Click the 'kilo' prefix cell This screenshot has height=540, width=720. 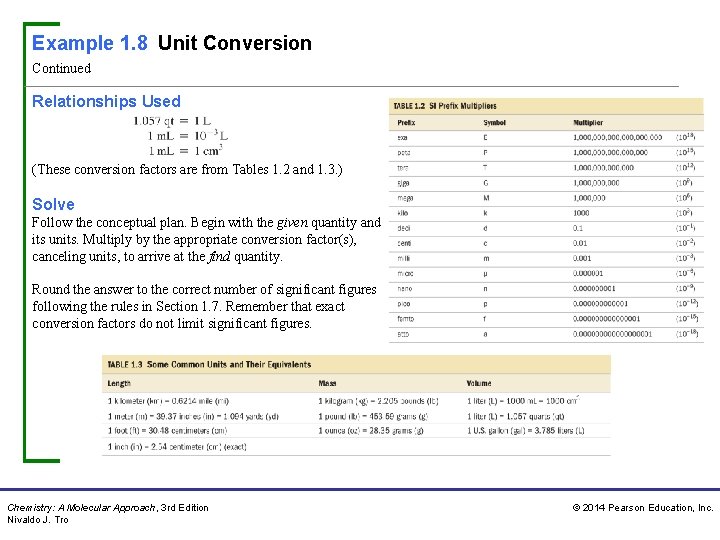tap(403, 213)
